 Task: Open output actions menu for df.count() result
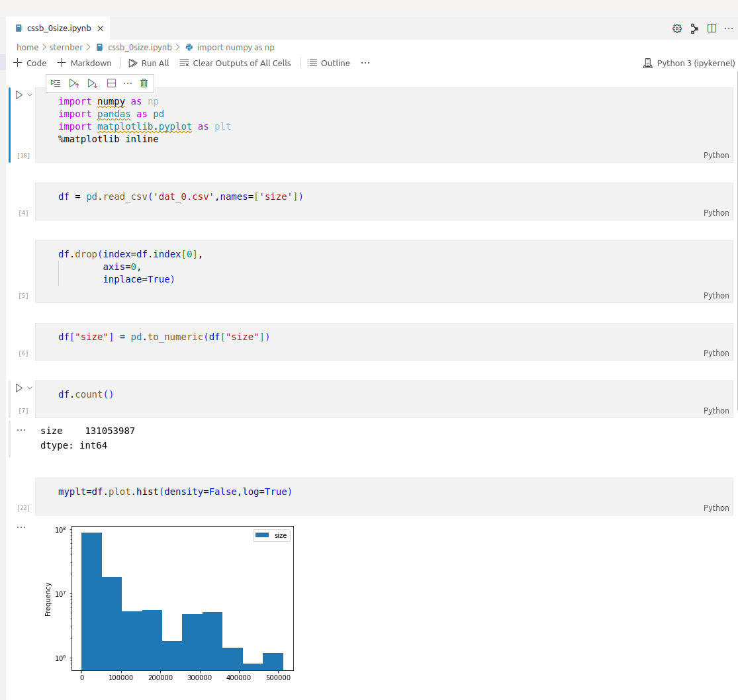21,430
